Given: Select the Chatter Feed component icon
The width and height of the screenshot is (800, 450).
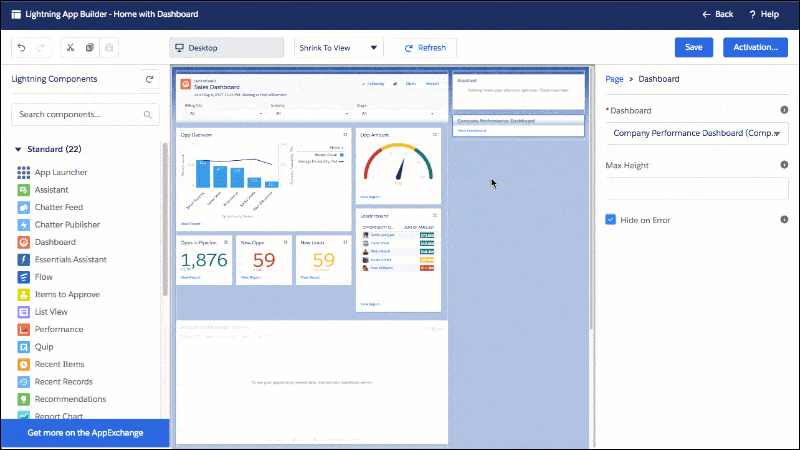Looking at the screenshot, I should 23,207.
